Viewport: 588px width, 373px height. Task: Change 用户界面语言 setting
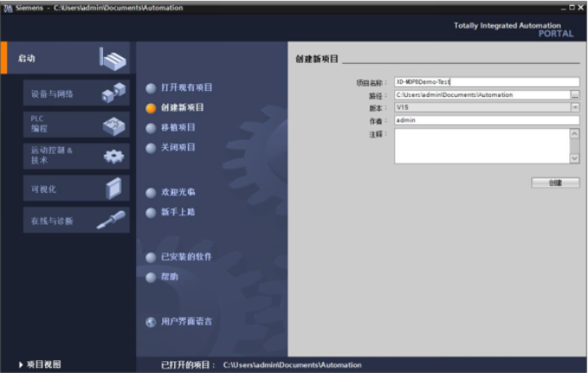click(x=186, y=321)
